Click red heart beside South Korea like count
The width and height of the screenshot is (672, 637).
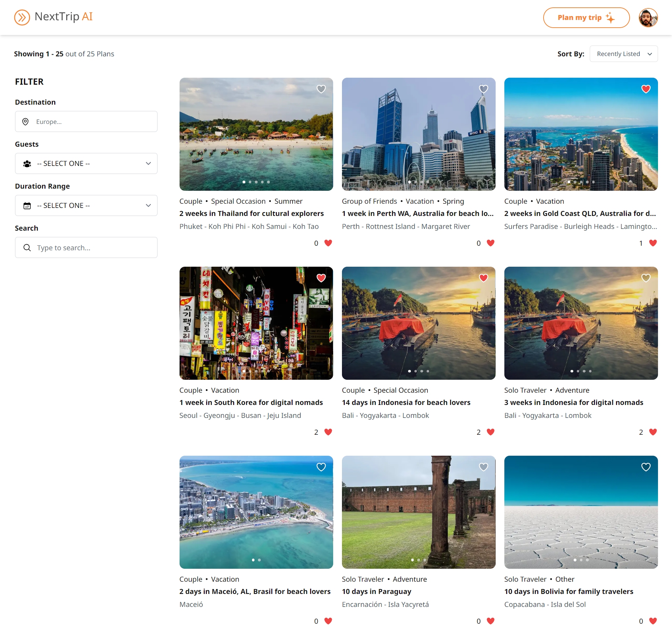coord(328,432)
